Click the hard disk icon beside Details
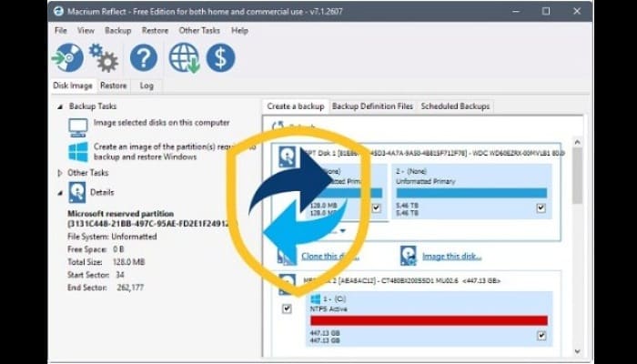 coord(77,193)
